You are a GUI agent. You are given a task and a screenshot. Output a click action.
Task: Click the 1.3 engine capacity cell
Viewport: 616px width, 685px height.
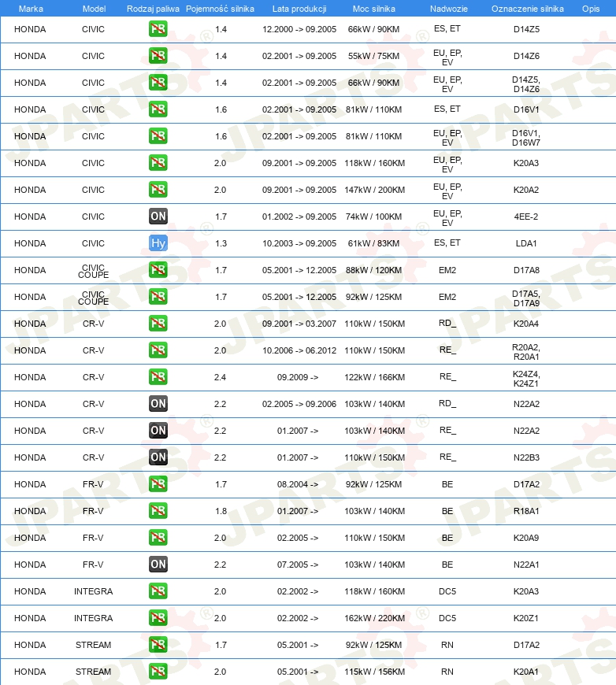point(221,243)
